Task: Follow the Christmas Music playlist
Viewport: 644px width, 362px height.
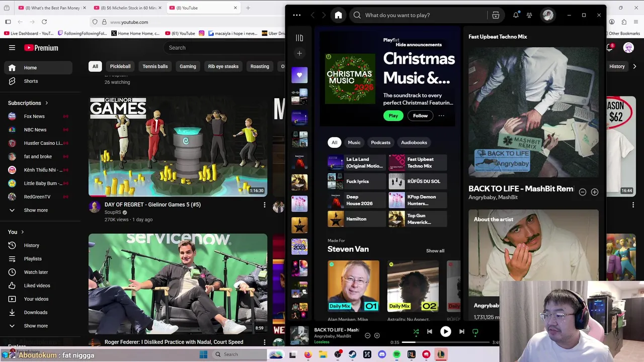Action: point(420,116)
